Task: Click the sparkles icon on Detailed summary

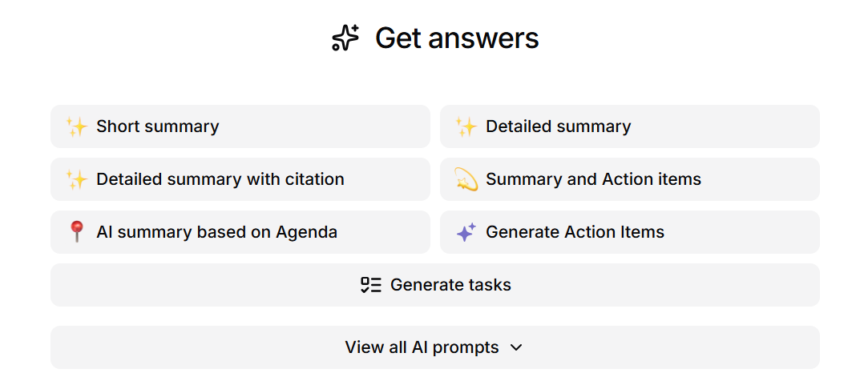Action: pyautogui.click(x=466, y=126)
